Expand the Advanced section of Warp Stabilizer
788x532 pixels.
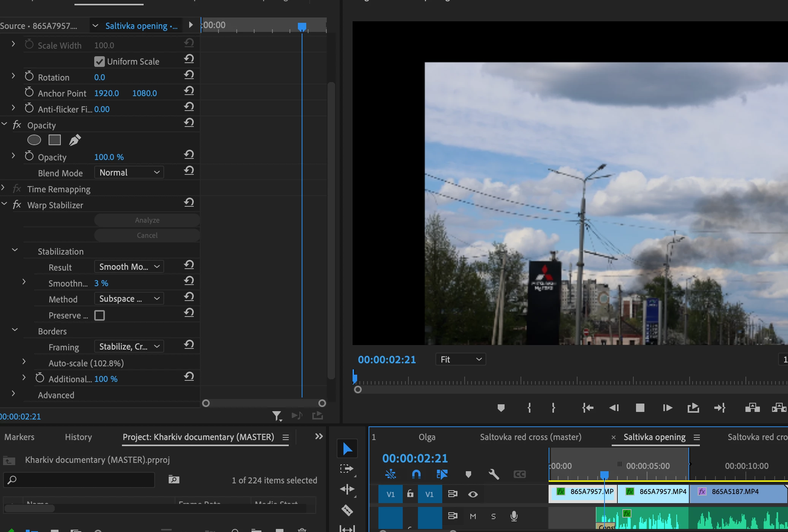pyautogui.click(x=13, y=394)
